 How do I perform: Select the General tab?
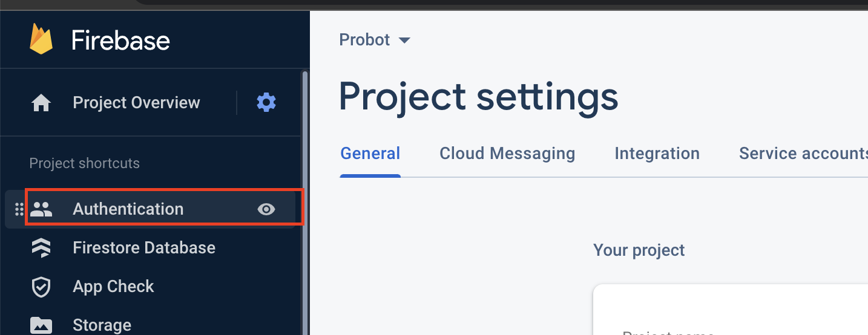pos(370,154)
